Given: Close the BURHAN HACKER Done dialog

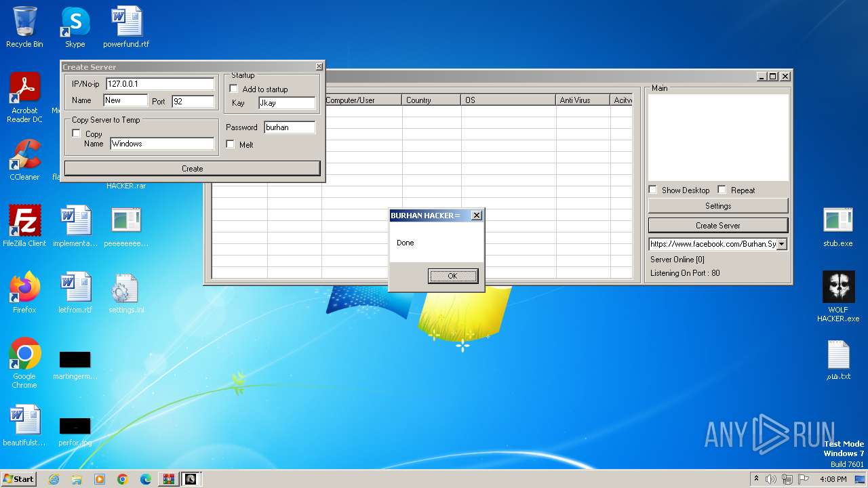Looking at the screenshot, I should point(477,216).
